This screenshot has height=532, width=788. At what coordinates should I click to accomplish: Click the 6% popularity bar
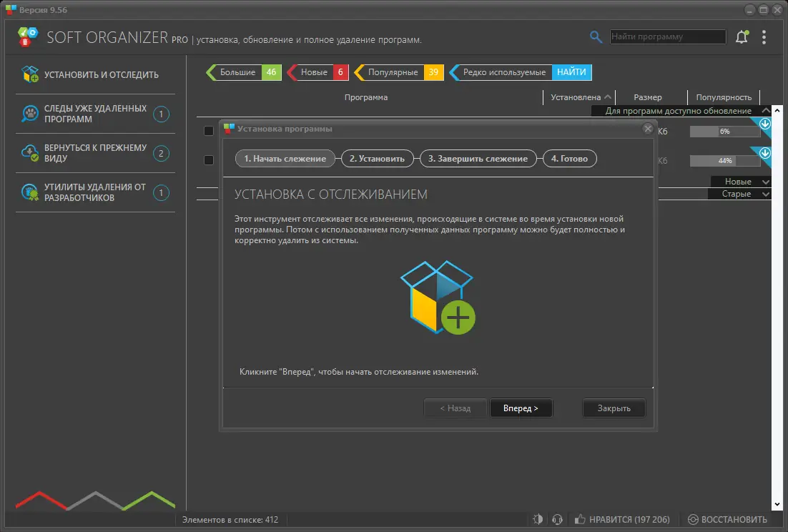click(x=724, y=132)
